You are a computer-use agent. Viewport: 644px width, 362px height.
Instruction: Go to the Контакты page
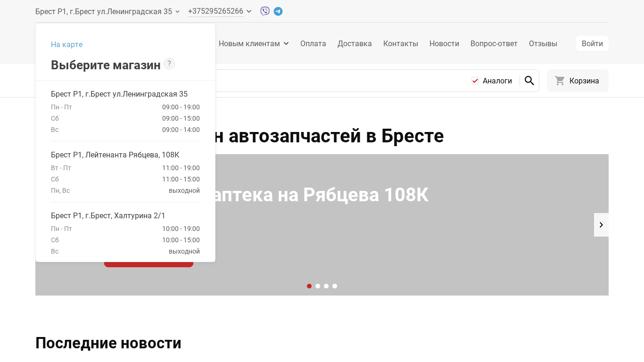400,43
